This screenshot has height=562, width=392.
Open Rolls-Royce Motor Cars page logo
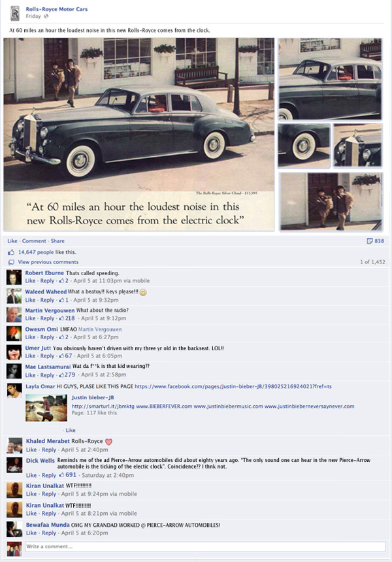(14, 13)
